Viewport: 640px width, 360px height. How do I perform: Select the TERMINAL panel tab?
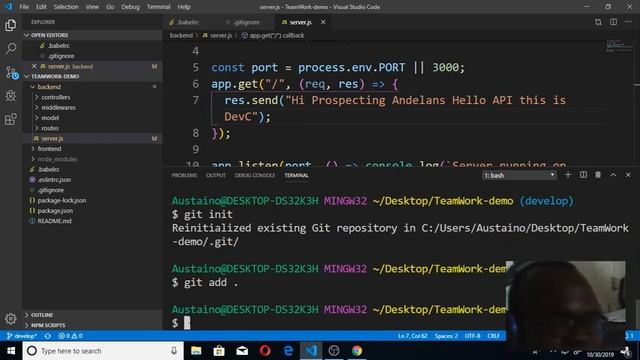pos(296,175)
